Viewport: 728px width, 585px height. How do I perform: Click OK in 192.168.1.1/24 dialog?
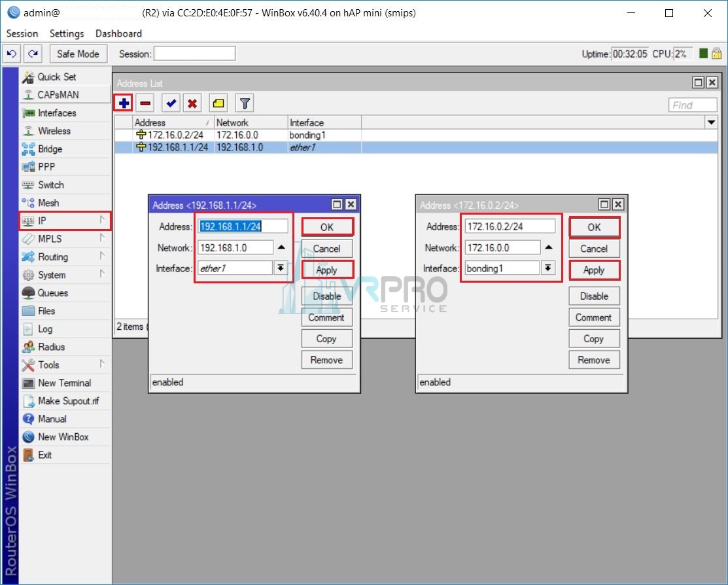[x=327, y=227]
